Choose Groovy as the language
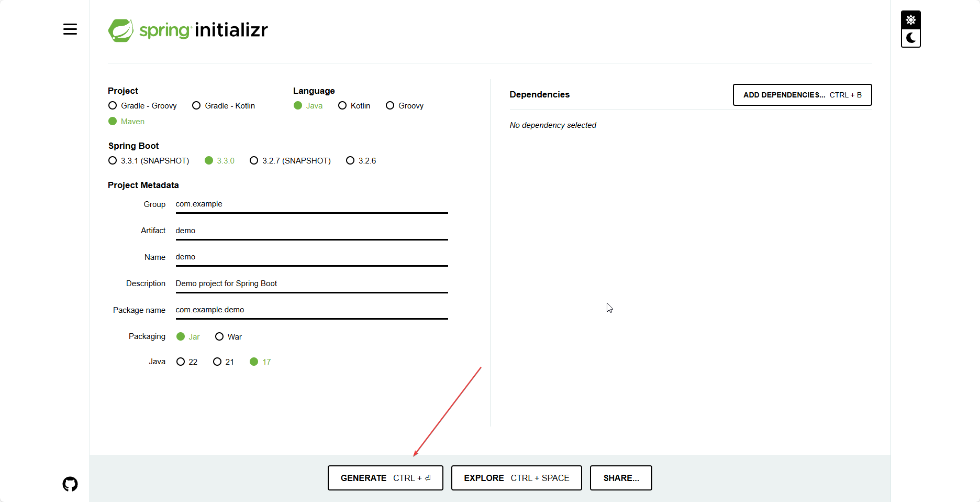 (x=405, y=106)
